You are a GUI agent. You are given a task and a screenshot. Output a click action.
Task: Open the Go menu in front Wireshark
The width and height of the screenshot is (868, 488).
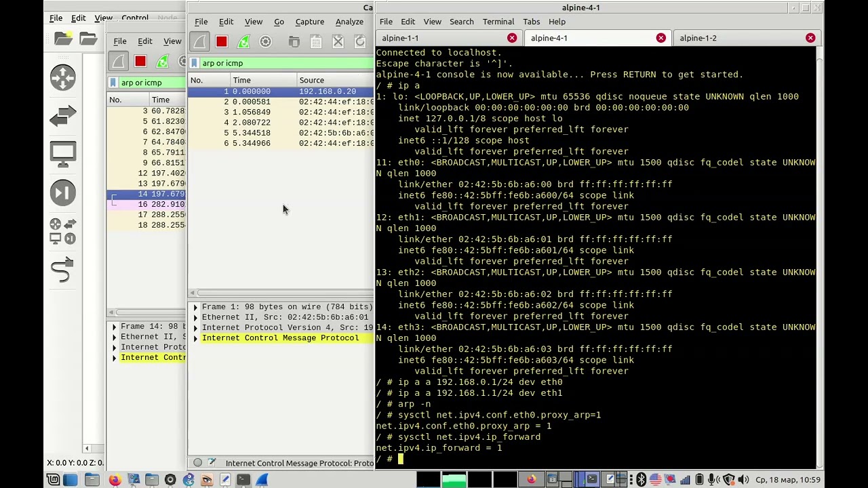(279, 22)
